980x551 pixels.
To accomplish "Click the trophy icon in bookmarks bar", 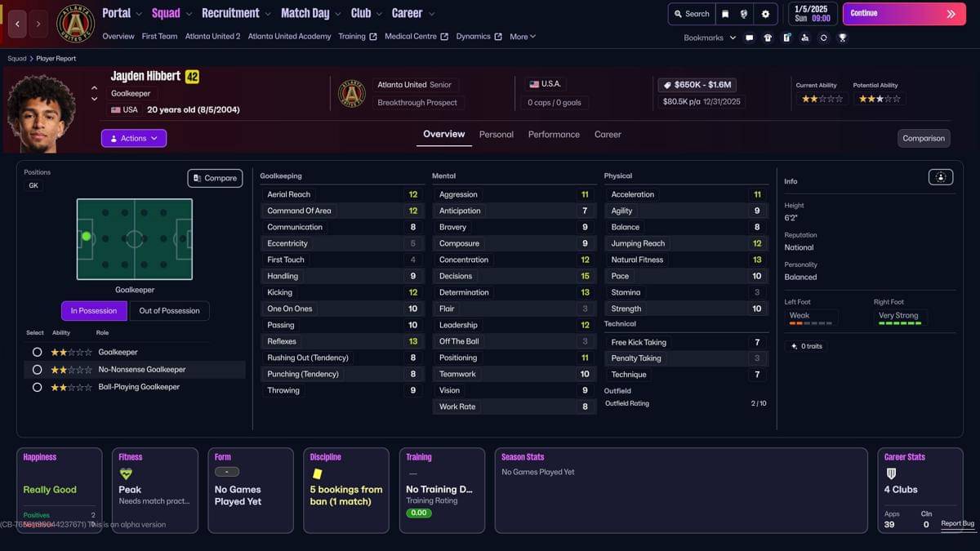I will pos(843,38).
